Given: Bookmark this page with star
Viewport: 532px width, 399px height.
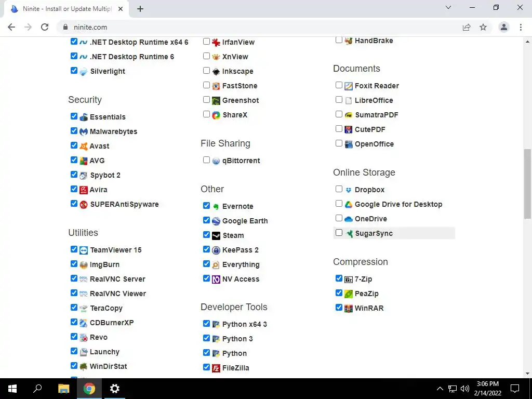Looking at the screenshot, I should click(x=483, y=27).
